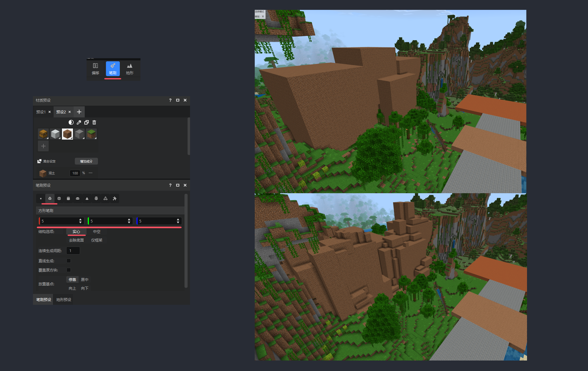Click the 材质预设 panel scrollbar

pos(189,136)
